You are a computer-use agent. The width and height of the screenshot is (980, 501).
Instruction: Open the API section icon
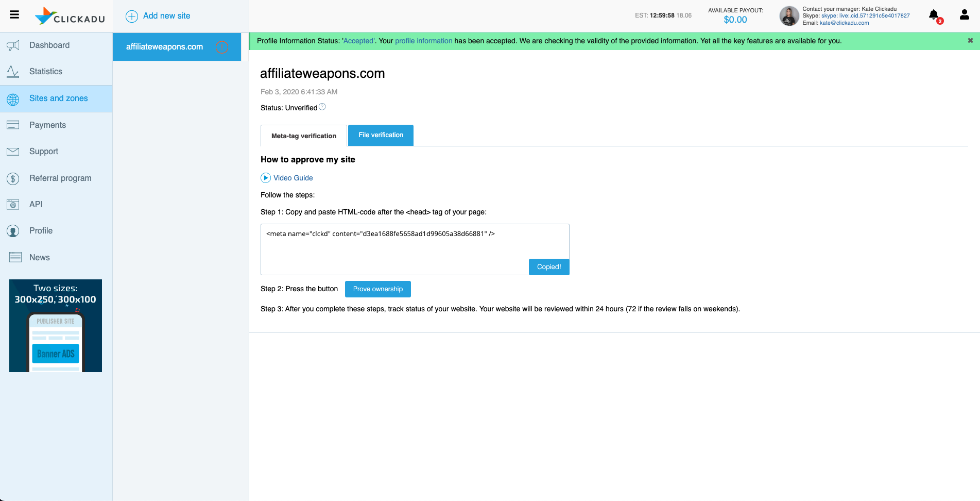click(13, 205)
